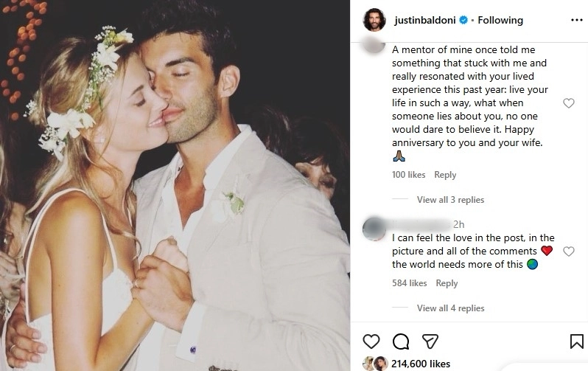Image resolution: width=588 pixels, height=371 pixels.
Task: Like the 'I can feel the love' comment
Action: click(568, 252)
